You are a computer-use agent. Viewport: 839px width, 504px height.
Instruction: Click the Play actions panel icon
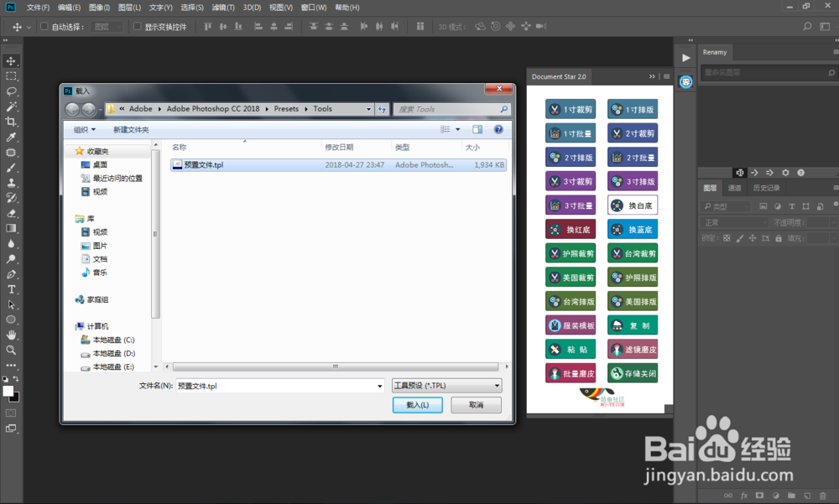pyautogui.click(x=686, y=58)
